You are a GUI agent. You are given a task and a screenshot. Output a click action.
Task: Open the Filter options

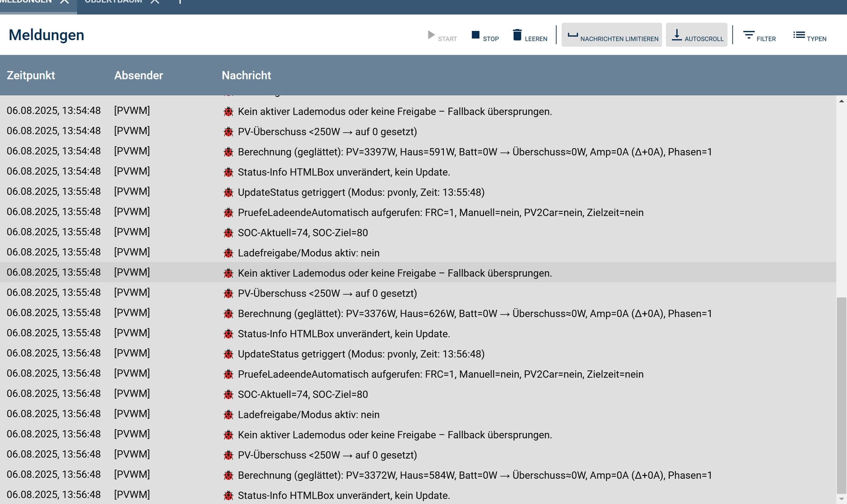click(x=759, y=35)
